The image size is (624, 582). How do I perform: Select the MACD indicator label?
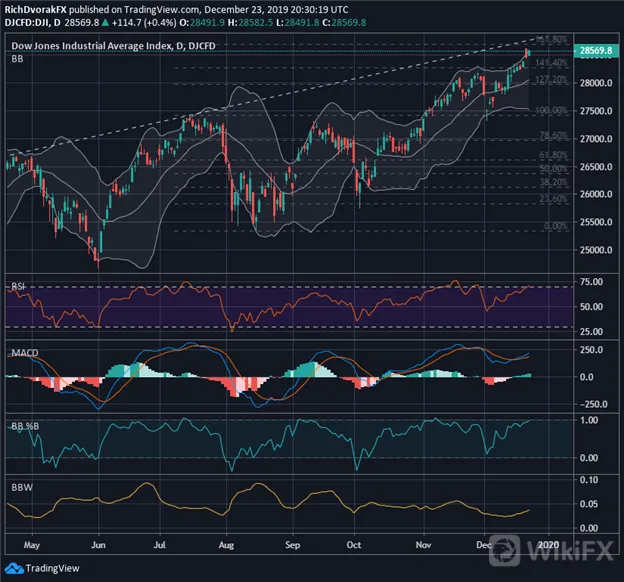pos(25,353)
